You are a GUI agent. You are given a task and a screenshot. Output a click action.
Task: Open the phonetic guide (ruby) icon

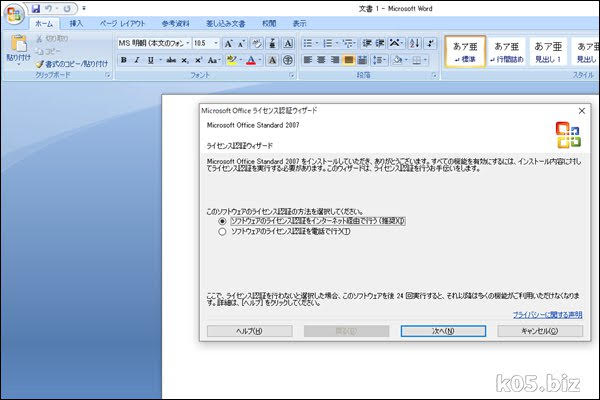click(272, 43)
